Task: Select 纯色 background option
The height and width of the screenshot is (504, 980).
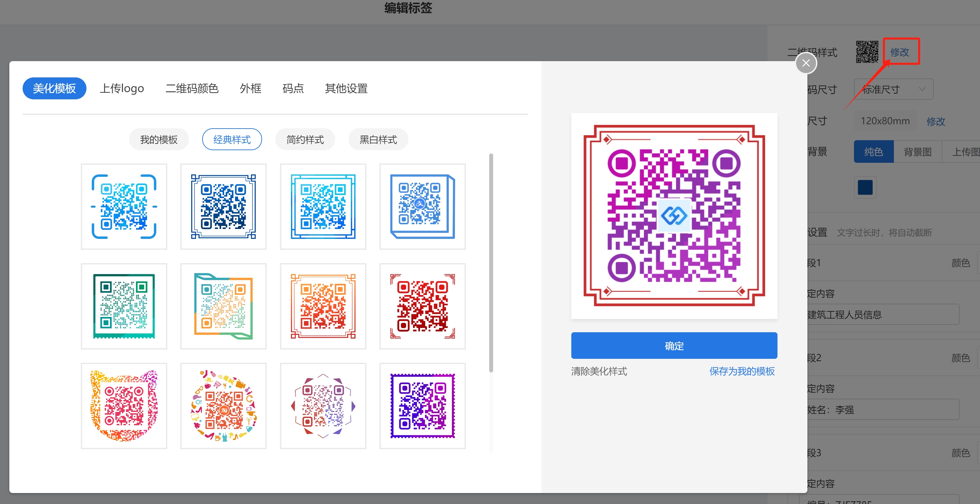Action: pyautogui.click(x=874, y=152)
